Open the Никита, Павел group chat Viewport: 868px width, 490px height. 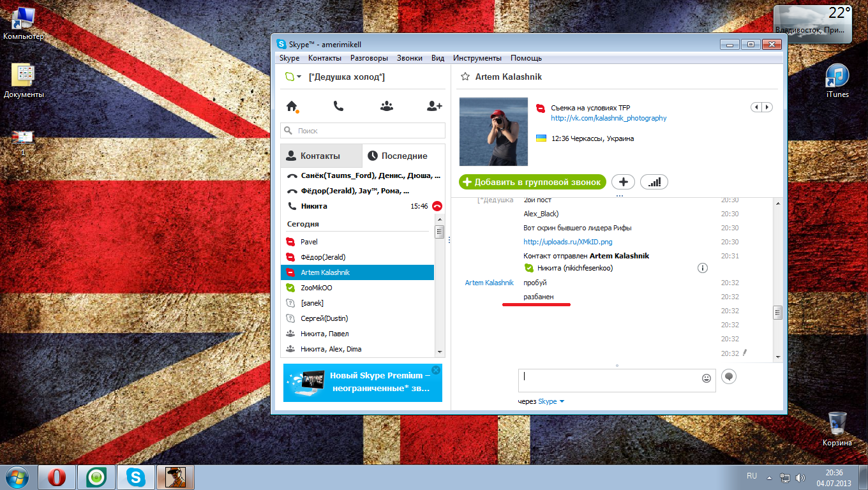click(x=357, y=334)
